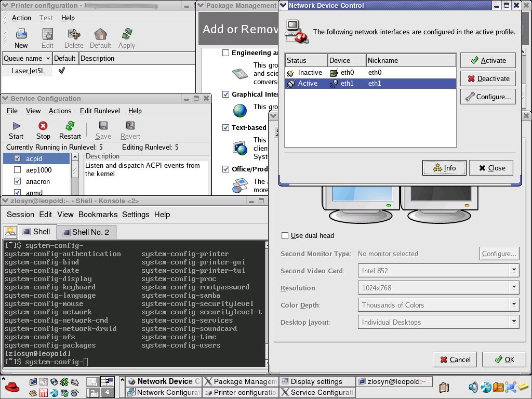Select the Inactive eth0 row

point(370,73)
